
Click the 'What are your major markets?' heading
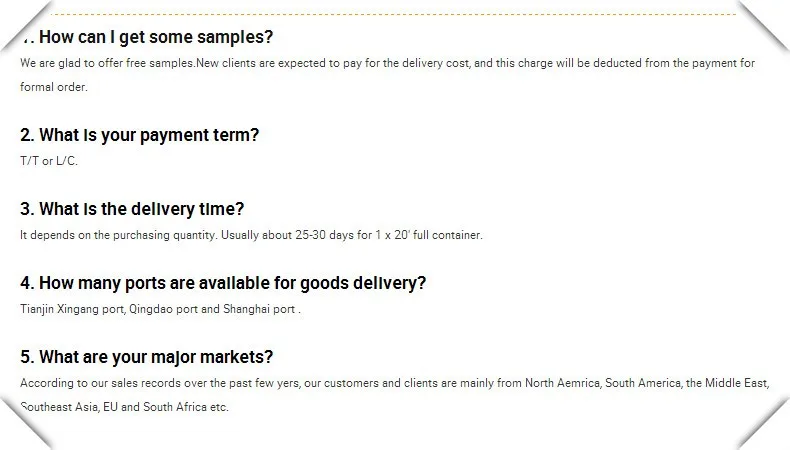point(146,357)
